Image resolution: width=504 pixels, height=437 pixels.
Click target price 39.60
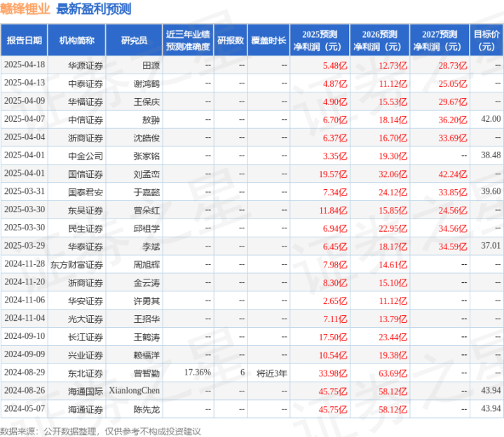pos(491,191)
